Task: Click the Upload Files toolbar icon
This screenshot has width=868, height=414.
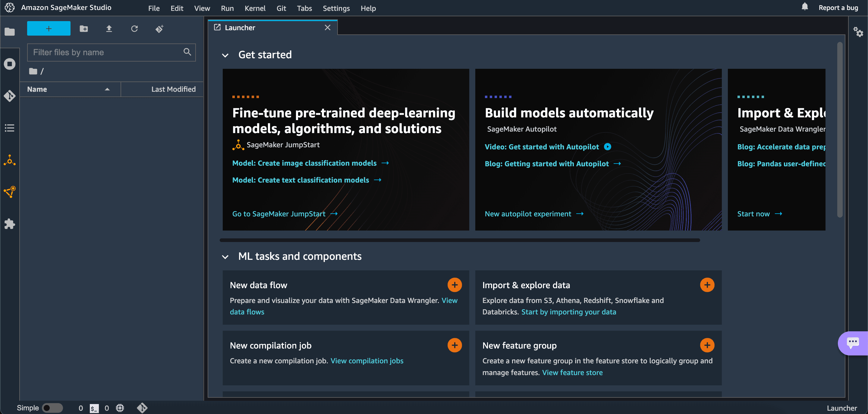Action: point(109,29)
